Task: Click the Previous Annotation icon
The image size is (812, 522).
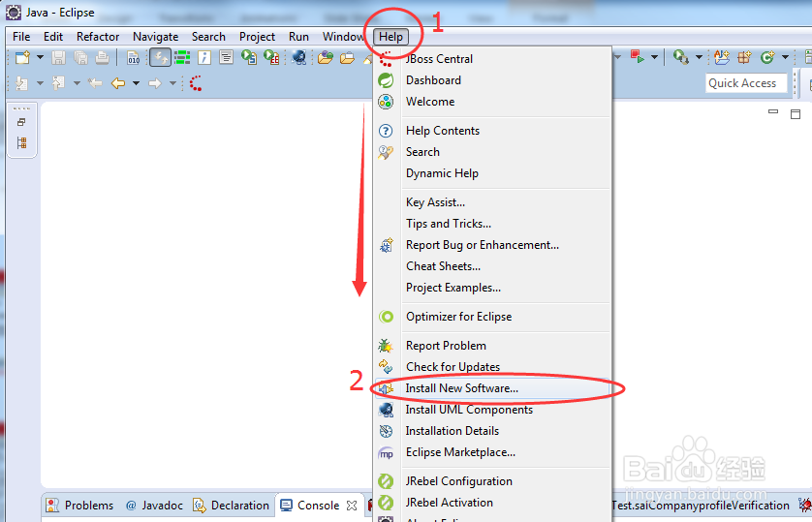Action: (x=58, y=83)
